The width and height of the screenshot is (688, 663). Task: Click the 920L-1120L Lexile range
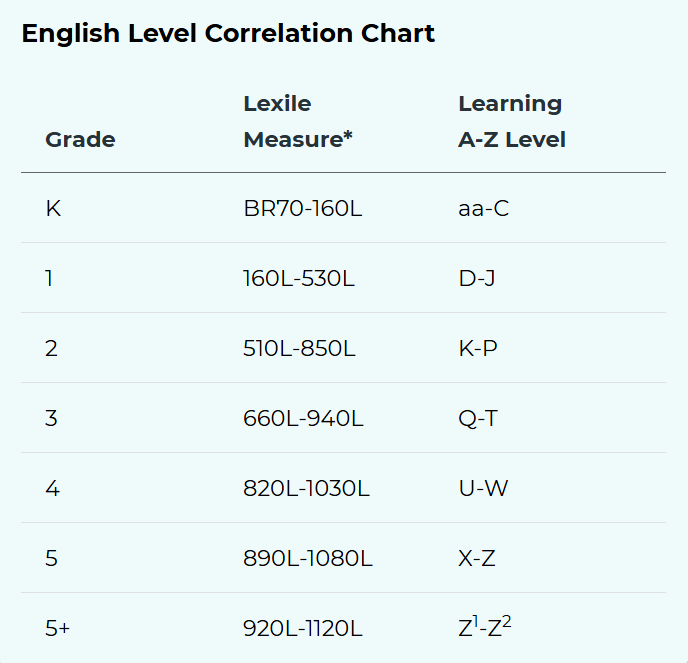(x=303, y=628)
